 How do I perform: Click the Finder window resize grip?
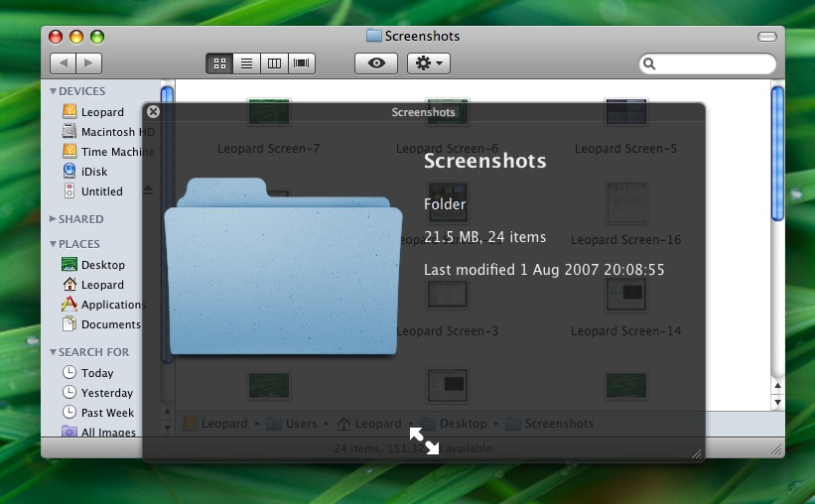coord(776,450)
